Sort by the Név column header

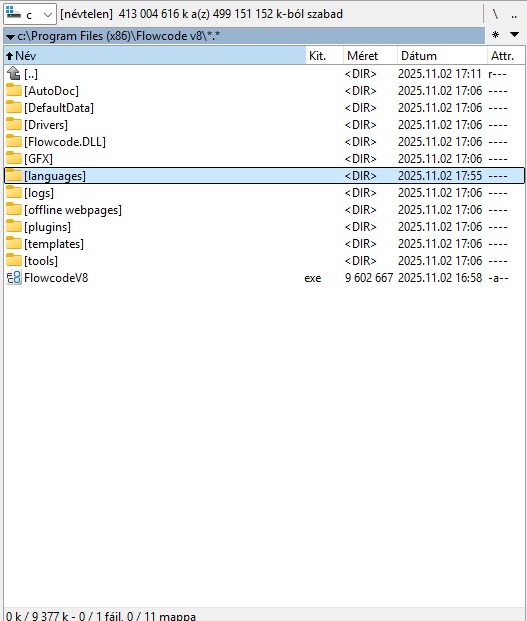[x=155, y=55]
